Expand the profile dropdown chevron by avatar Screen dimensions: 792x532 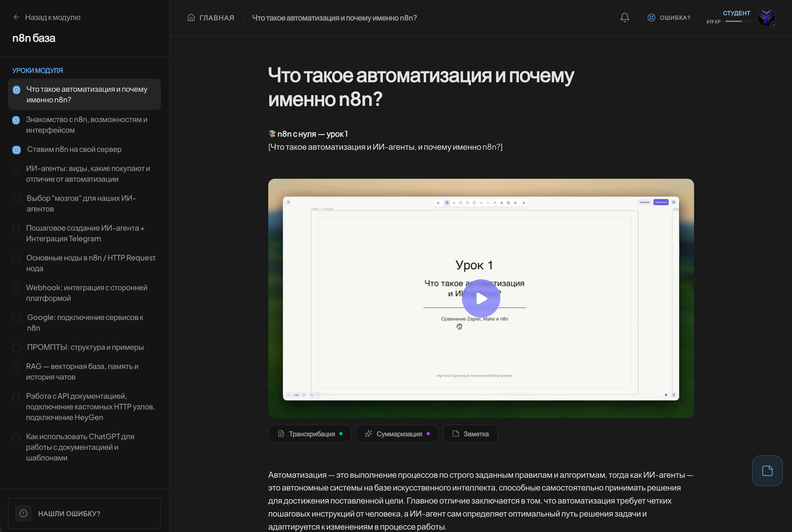pos(774,25)
